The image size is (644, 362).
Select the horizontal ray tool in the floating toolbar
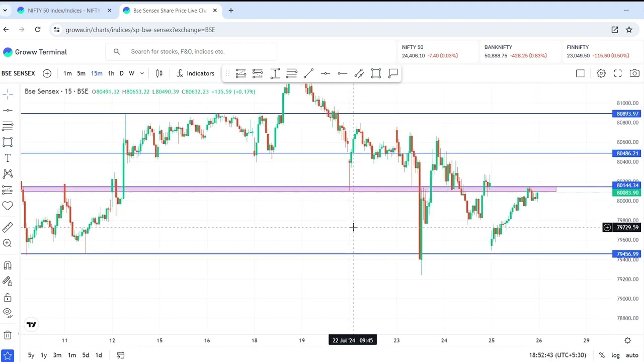click(x=342, y=73)
